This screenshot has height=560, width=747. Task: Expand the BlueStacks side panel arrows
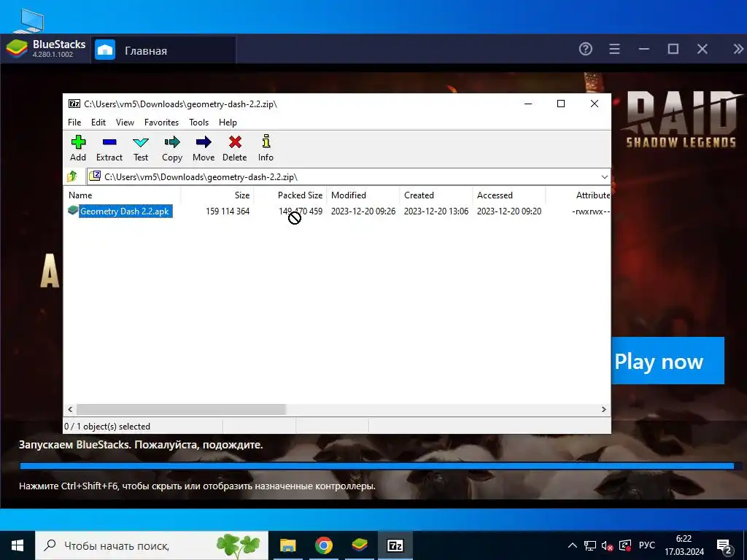coord(738,49)
